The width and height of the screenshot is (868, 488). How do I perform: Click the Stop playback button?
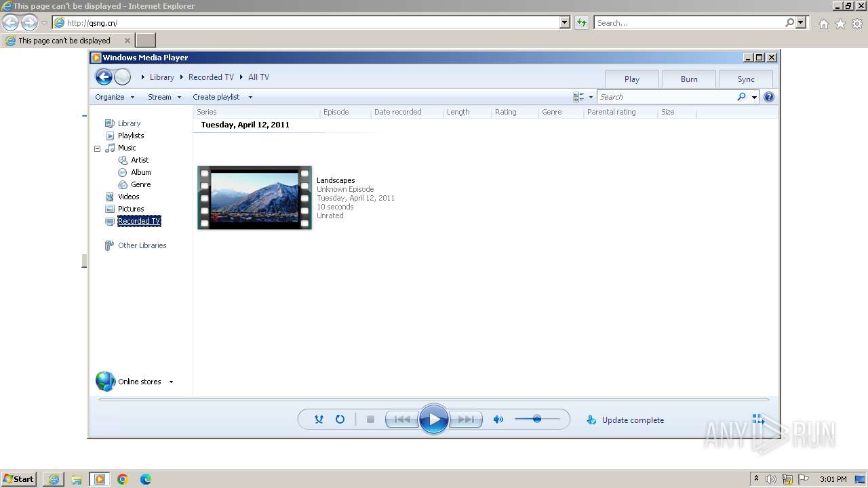370,420
